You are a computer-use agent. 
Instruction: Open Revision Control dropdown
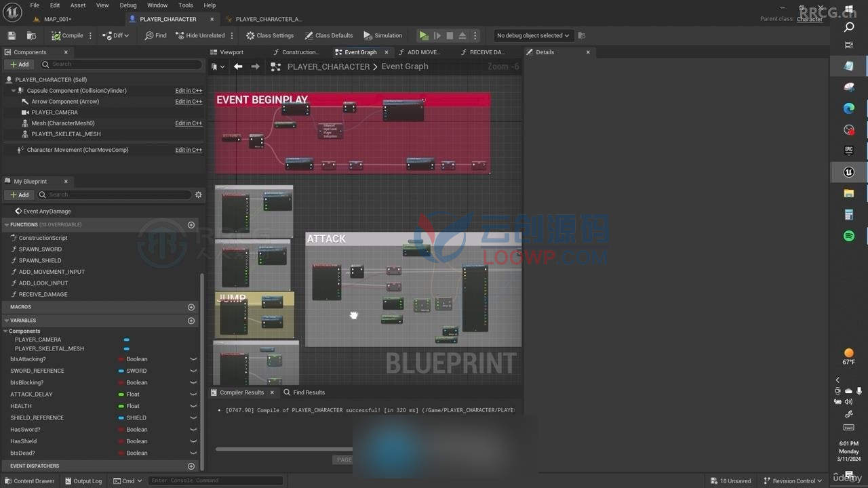[792, 481]
